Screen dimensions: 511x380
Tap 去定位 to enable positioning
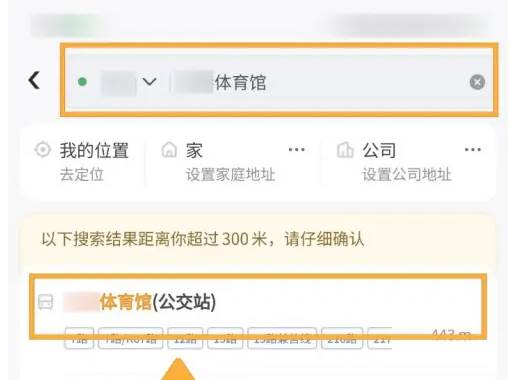tap(82, 174)
